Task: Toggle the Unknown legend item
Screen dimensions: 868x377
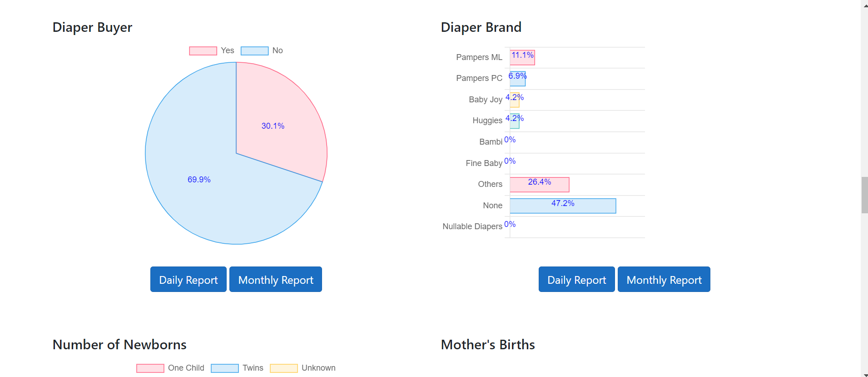Action: [284, 368]
